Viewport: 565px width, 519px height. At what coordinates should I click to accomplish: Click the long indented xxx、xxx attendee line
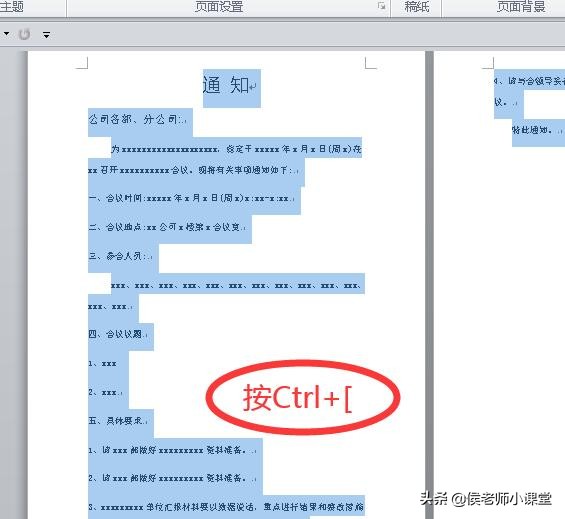coord(236,285)
